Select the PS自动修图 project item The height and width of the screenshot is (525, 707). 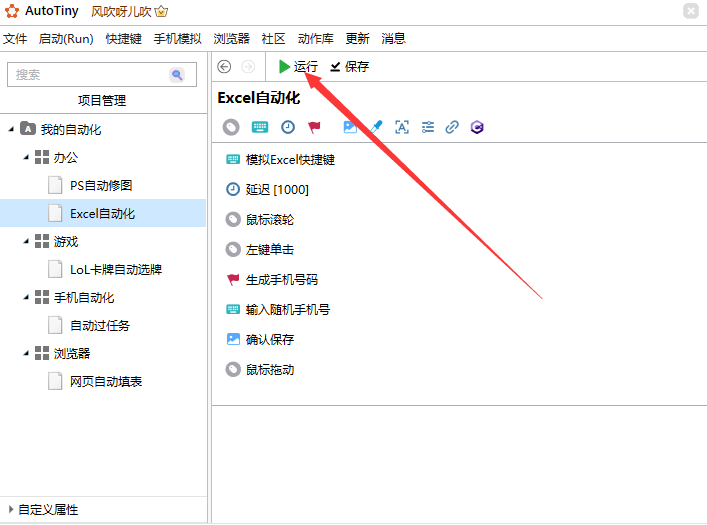(x=101, y=185)
